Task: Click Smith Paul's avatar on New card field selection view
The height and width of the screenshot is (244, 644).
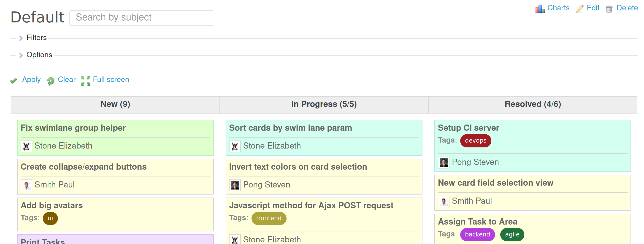Action: click(444, 201)
